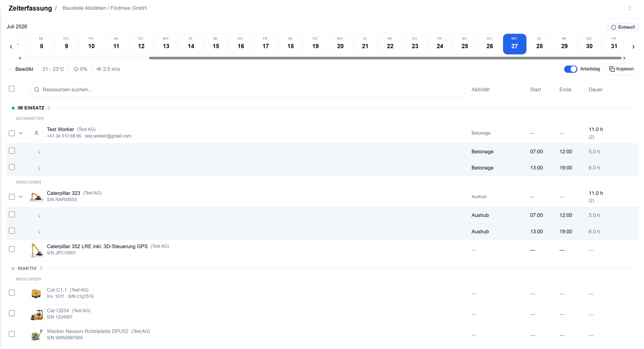Image resolution: width=644 pixels, height=349 pixels.
Task: Select Monday 13 in date strip
Action: tap(166, 44)
